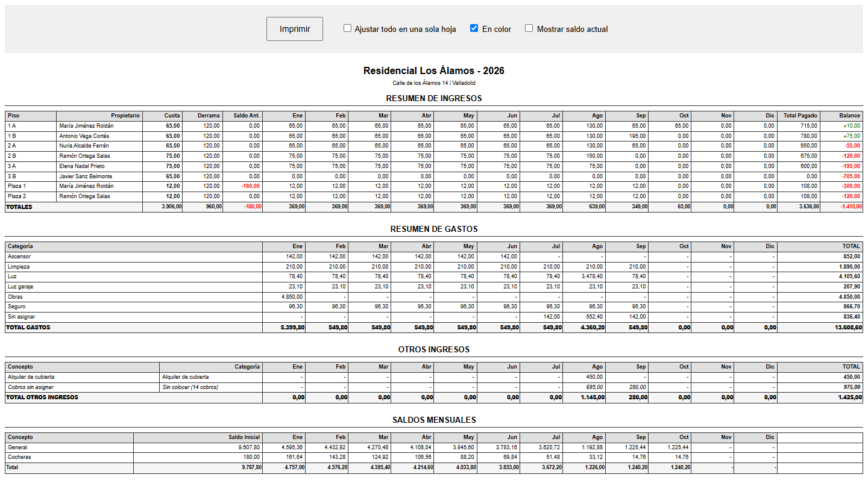Click the -55,00 balance value
Image resolution: width=868 pixels, height=486 pixels.
pyautogui.click(x=852, y=146)
